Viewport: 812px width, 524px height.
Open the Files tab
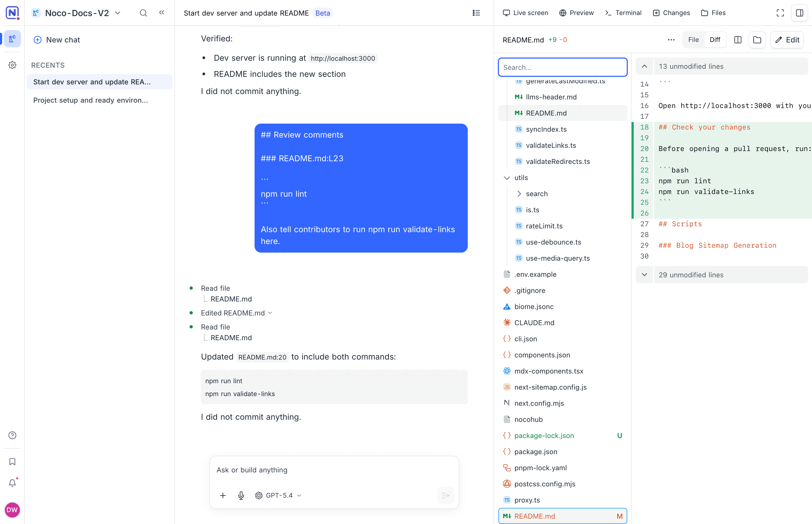pos(713,13)
